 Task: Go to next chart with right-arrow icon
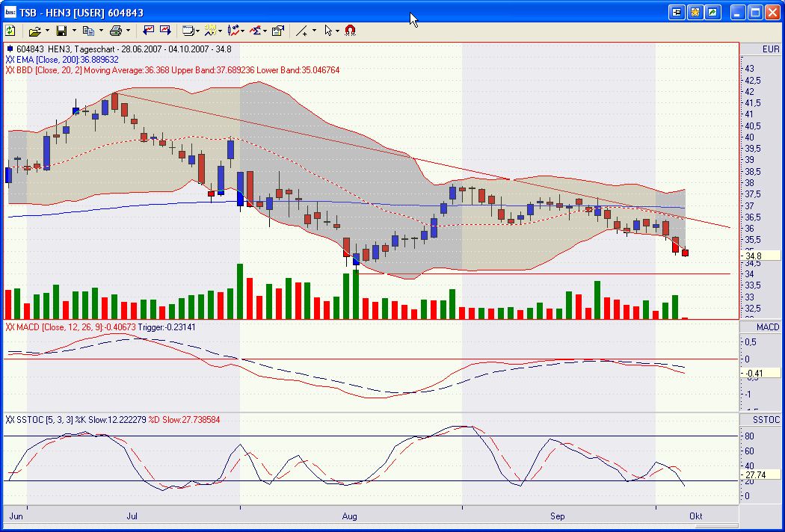click(x=165, y=31)
